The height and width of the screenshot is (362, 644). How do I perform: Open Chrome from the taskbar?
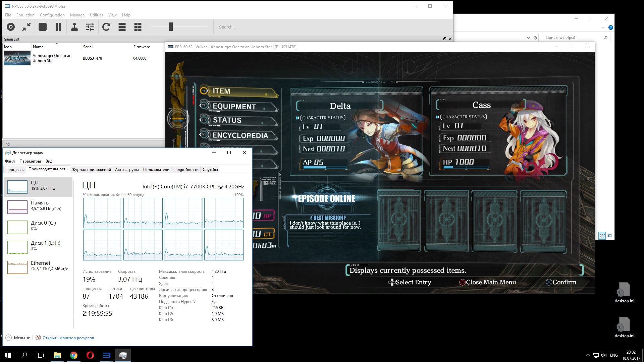[74, 355]
